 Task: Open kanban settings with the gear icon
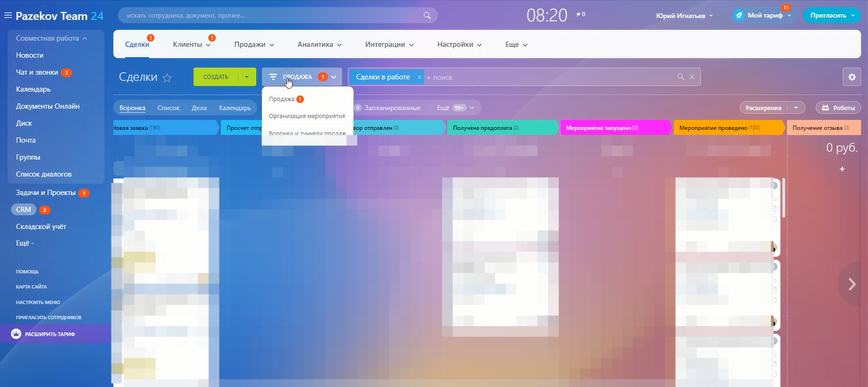point(851,77)
